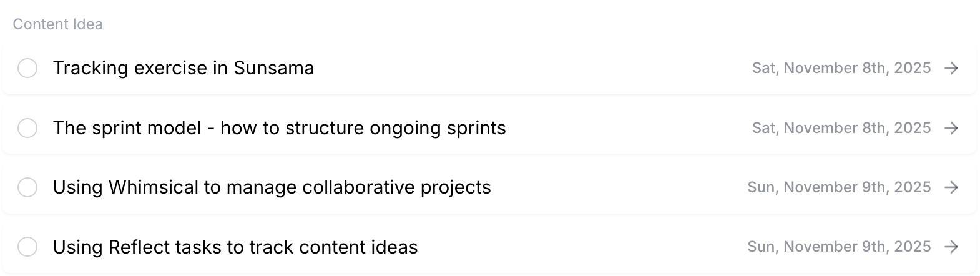Click blank middle area of Reflect tasks card
Screen dimensions: 980x276
click(x=581, y=247)
